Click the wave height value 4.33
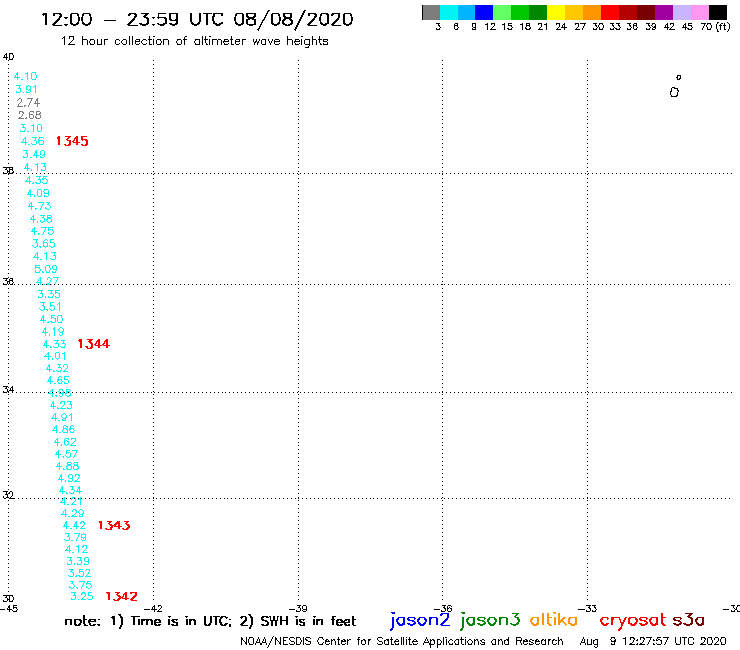The width and height of the screenshot is (740, 650). (x=55, y=344)
